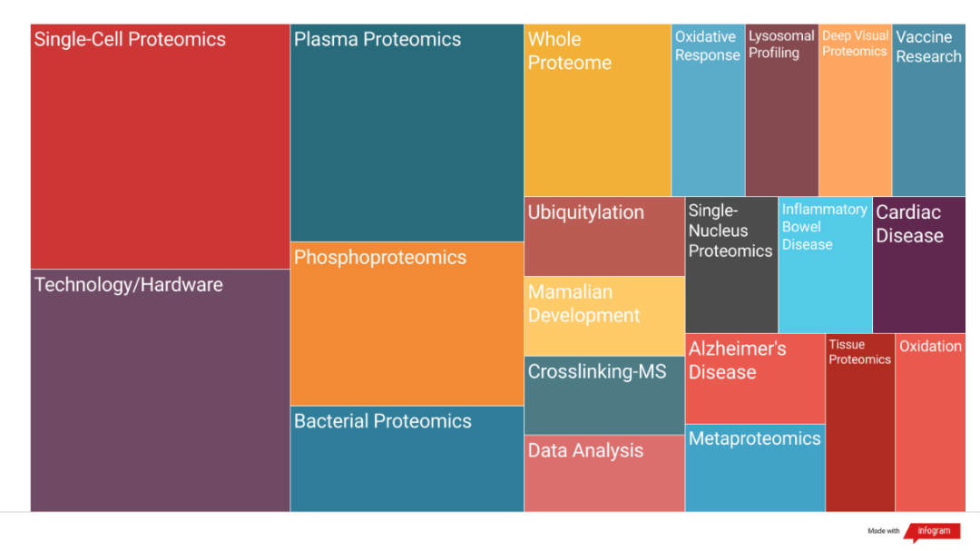This screenshot has width=980, height=551.
Task: Click the Cardiac Disease tile
Action: click(919, 265)
